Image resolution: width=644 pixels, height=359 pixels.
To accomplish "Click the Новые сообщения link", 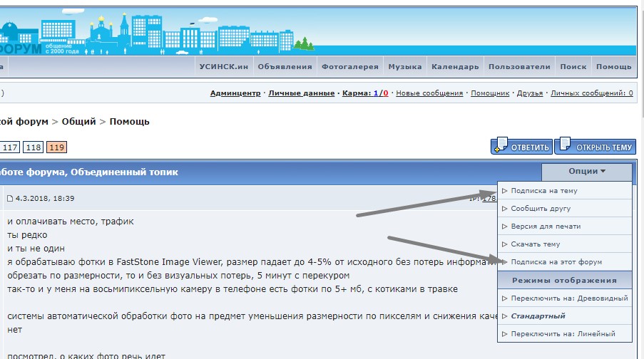I will [429, 93].
